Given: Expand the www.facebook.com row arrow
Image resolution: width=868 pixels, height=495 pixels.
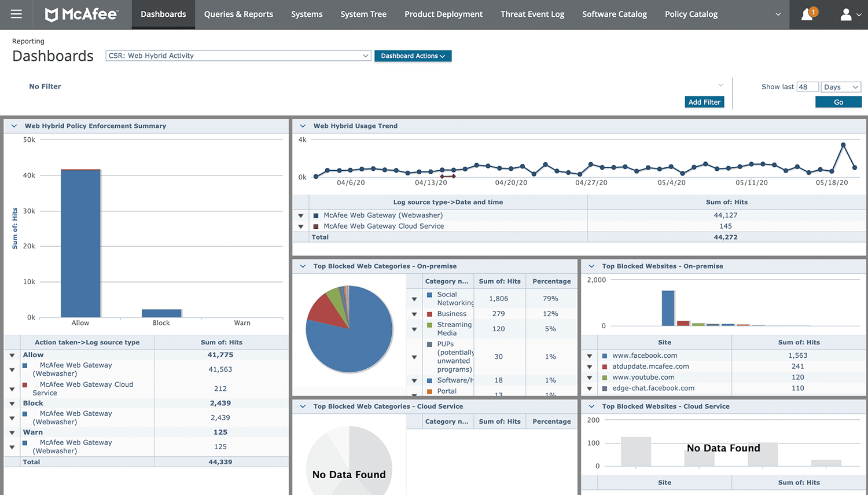Looking at the screenshot, I should click(590, 356).
